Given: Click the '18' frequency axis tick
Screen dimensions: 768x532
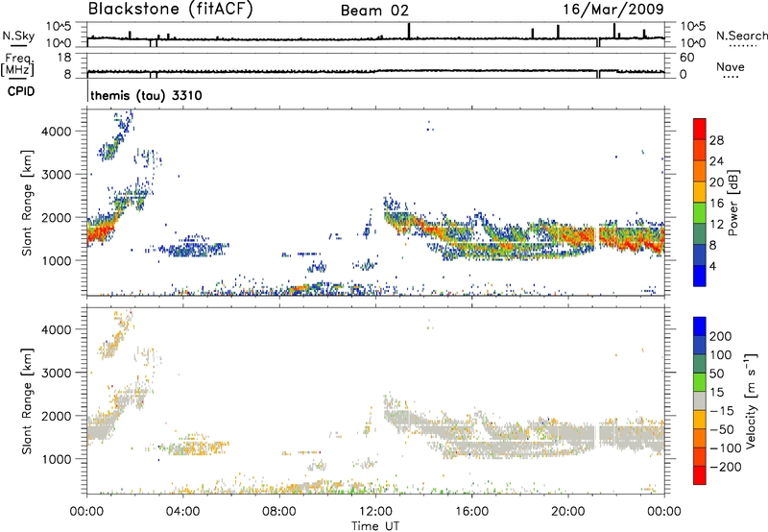Looking at the screenshot, I should [x=64, y=58].
